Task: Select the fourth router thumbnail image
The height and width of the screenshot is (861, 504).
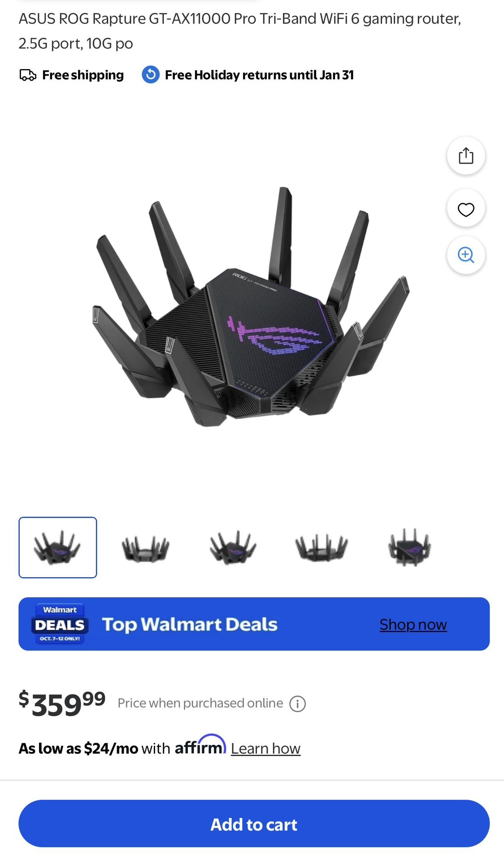Action: 321,548
